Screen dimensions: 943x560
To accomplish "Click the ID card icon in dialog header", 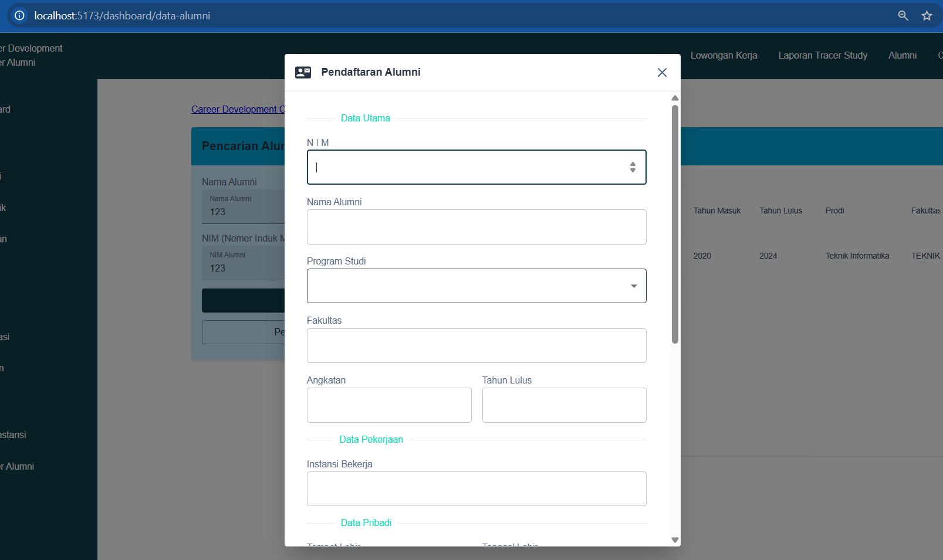I will [x=303, y=72].
